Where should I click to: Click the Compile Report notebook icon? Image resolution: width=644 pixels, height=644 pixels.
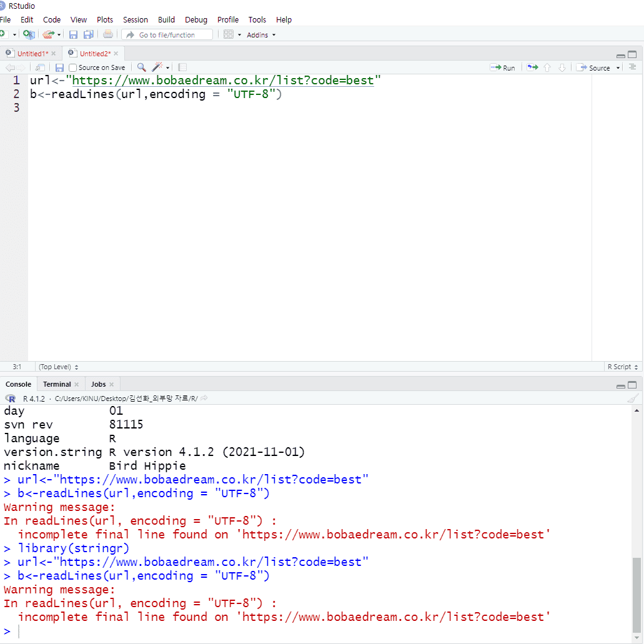pyautogui.click(x=182, y=67)
